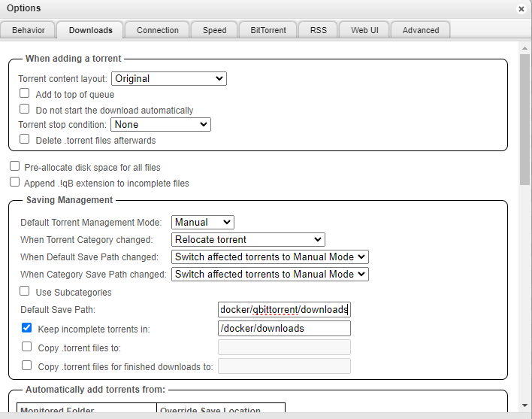
Task: Enable Copy .torrent files to
Action: pyautogui.click(x=26, y=347)
